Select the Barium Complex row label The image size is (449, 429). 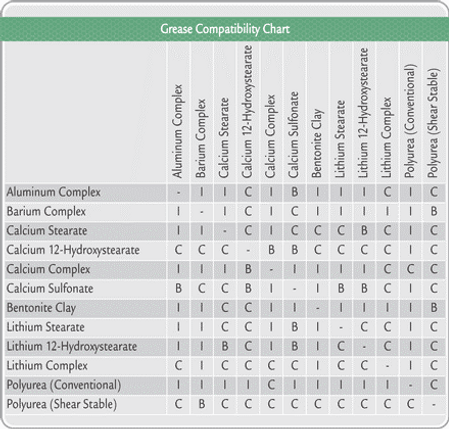[46, 212]
